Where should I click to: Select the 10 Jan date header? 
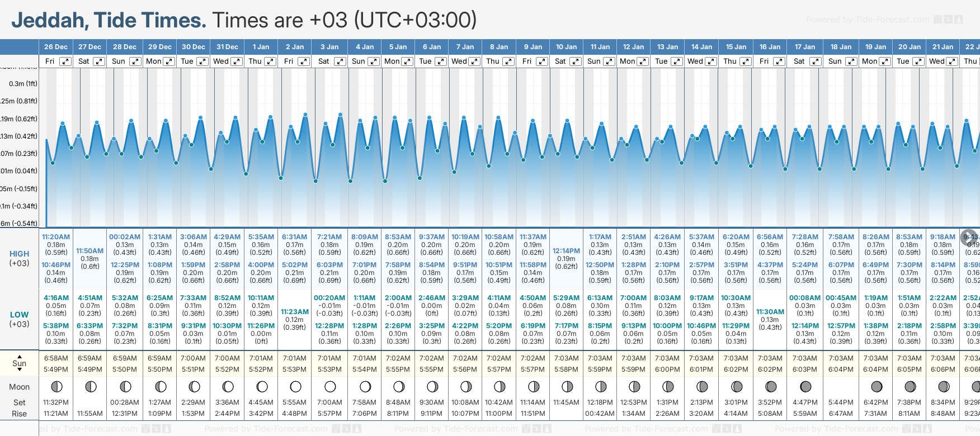click(x=566, y=47)
